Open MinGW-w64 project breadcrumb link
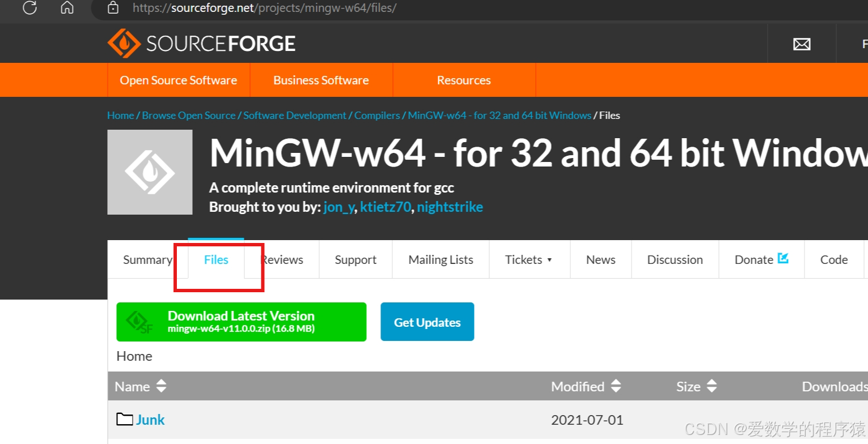This screenshot has height=444, width=868. (499, 116)
